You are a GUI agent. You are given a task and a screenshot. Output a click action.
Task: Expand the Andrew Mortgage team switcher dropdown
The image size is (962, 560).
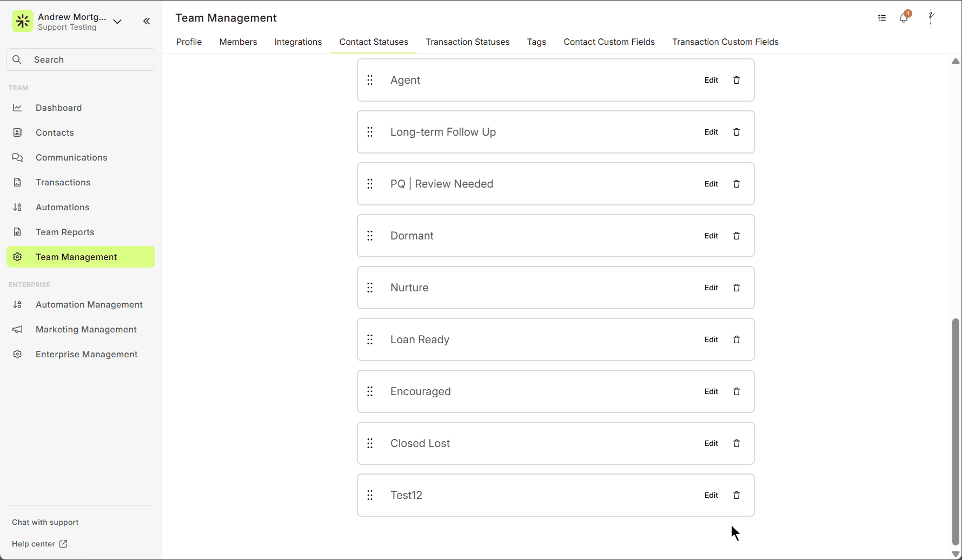[x=117, y=22]
